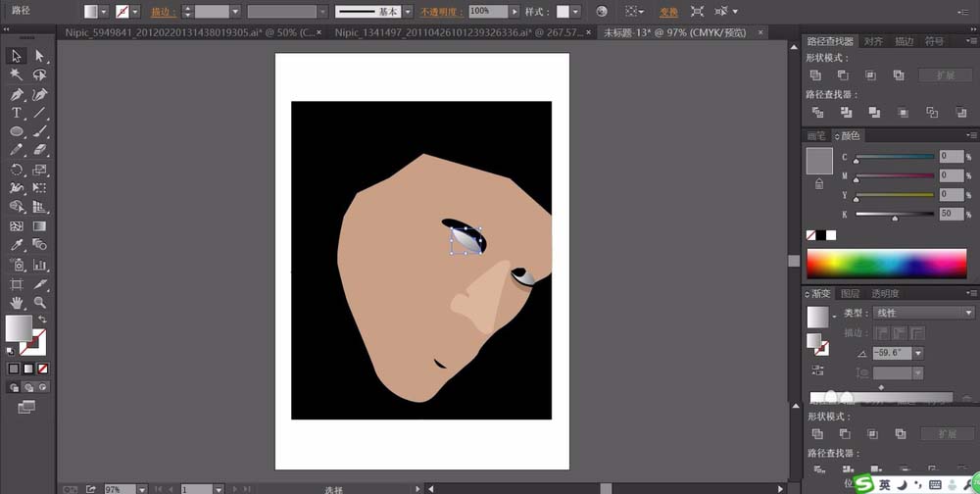
Task: Click the K channel slider in color panel
Action: tap(895, 215)
